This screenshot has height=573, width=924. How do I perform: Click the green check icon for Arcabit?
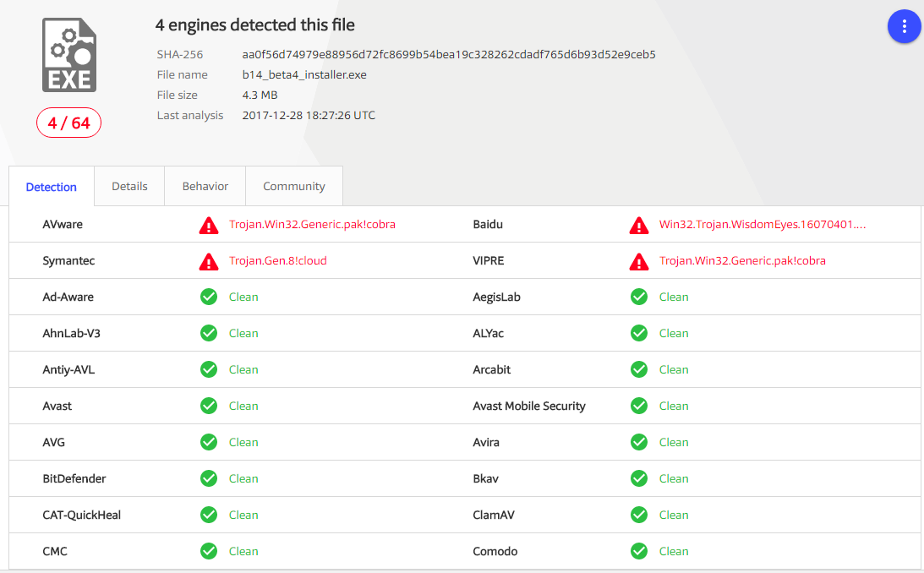pyautogui.click(x=639, y=369)
